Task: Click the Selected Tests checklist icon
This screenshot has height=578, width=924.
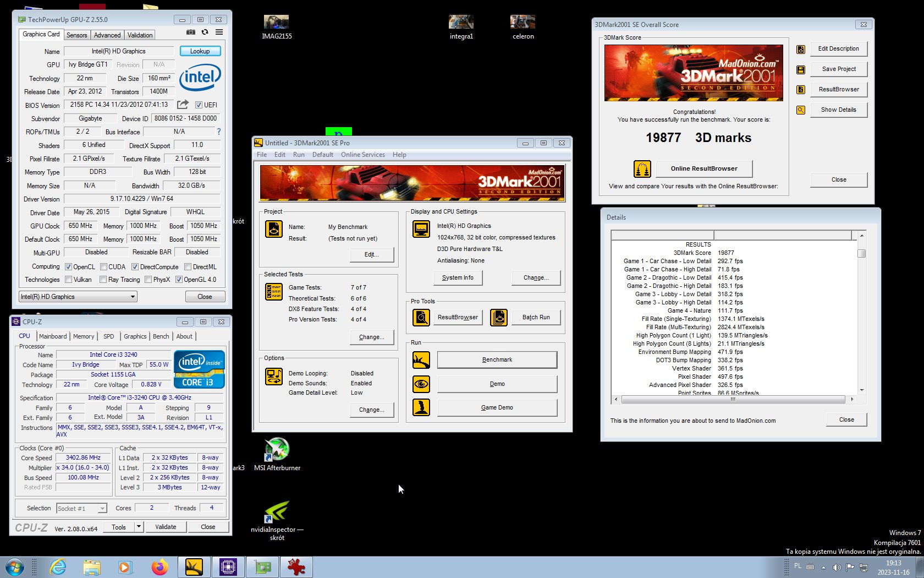Action: point(273,292)
